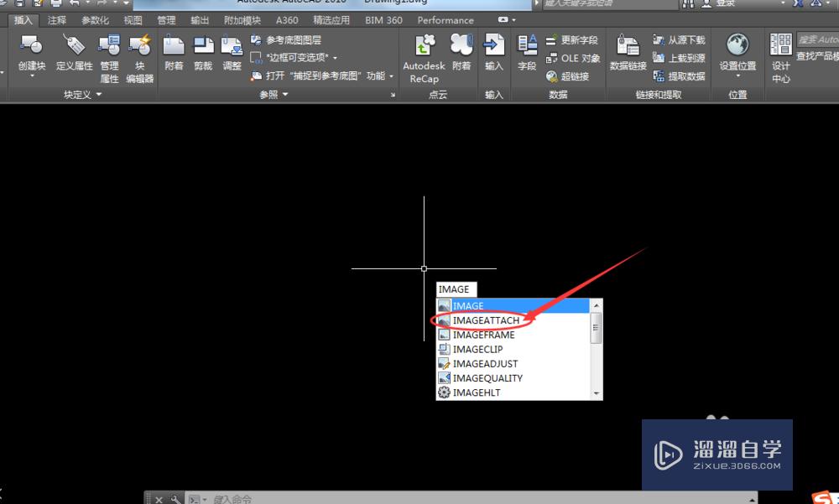Switch to 视图 ribbon tab
This screenshot has width=839, height=504.
pos(133,20)
